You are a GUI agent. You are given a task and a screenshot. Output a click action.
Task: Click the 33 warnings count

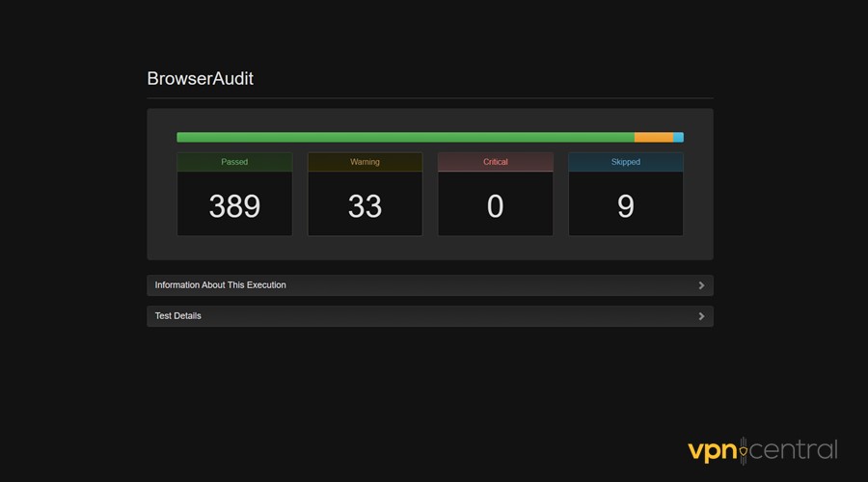click(x=365, y=205)
